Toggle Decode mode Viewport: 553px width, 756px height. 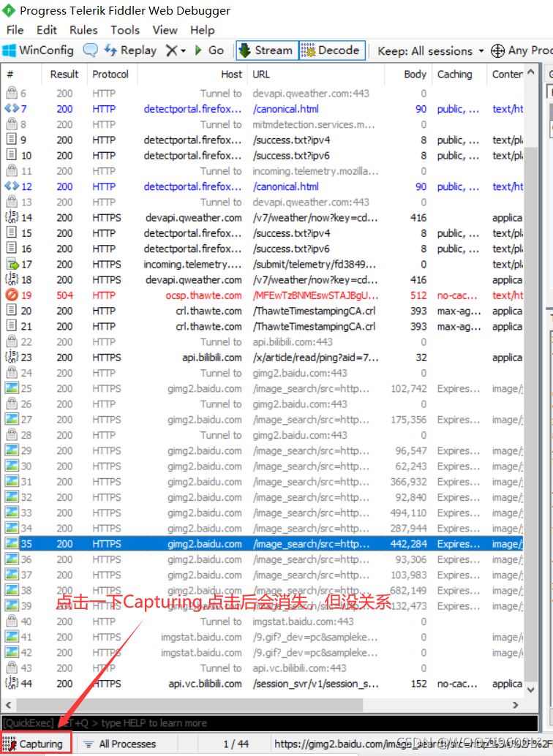[x=331, y=50]
